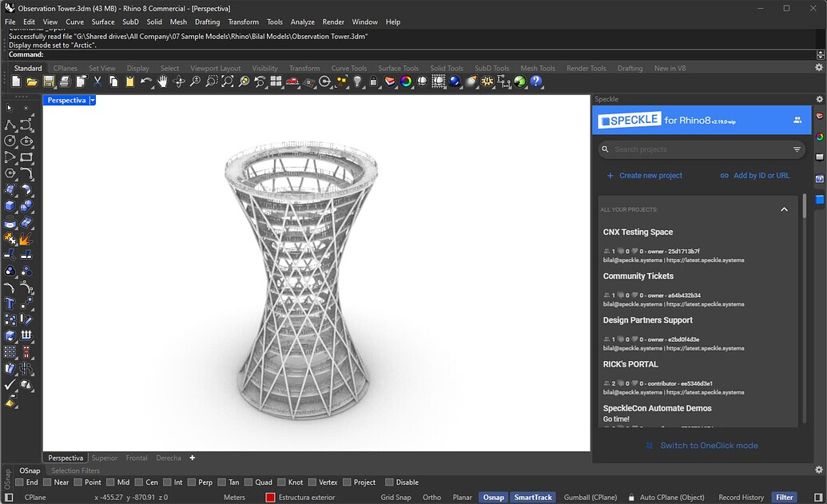Switch to the Mesh Tools toolbar tab
The image size is (827, 504).
(538, 68)
